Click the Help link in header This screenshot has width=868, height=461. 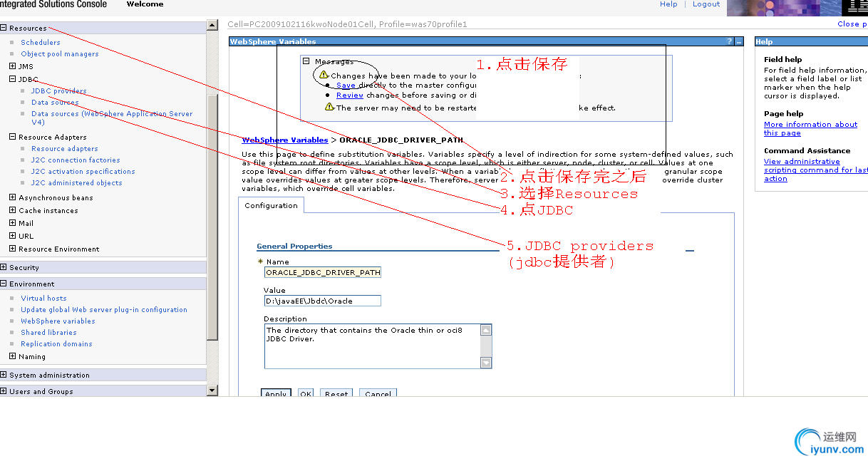(668, 4)
